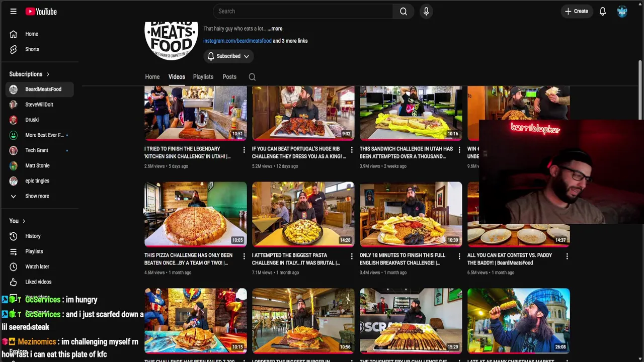Start voice search with microphone icon
Screen dimensions: 644x362
[426, 11]
